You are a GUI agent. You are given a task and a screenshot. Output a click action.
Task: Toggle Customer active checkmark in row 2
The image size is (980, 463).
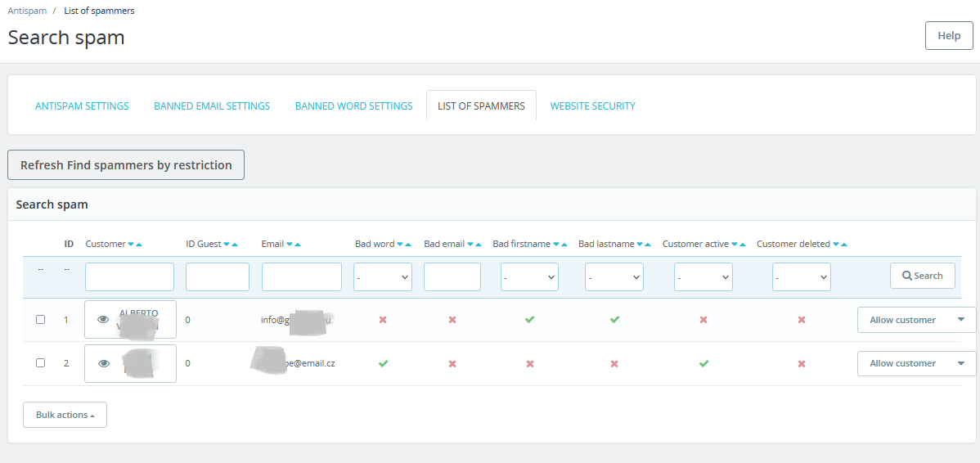(704, 363)
